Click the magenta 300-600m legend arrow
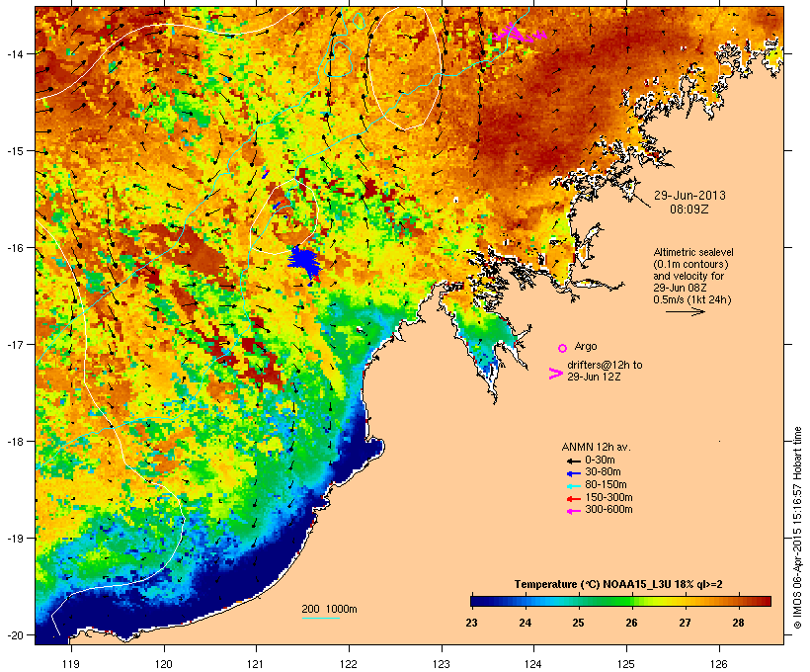The image size is (810, 672). pos(573,511)
